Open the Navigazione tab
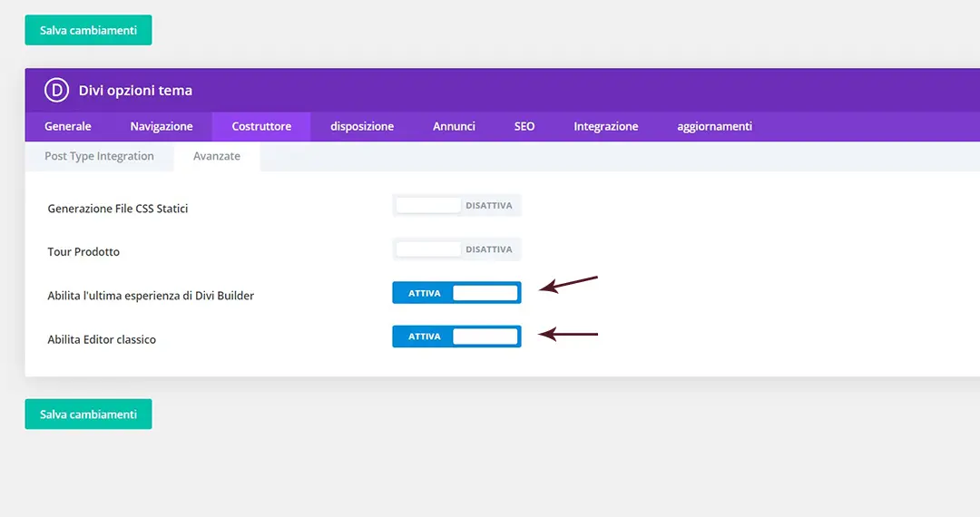Viewport: 980px width, 517px height. point(162,126)
